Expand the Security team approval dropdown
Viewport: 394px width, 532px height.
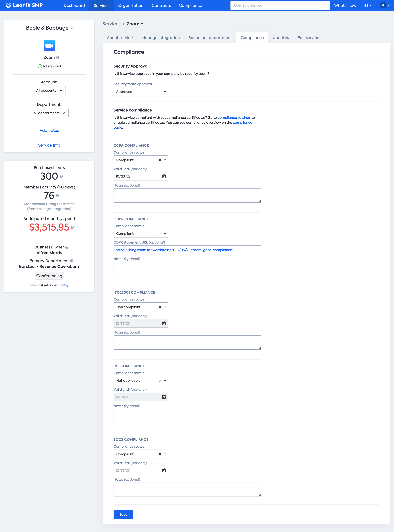(x=141, y=92)
